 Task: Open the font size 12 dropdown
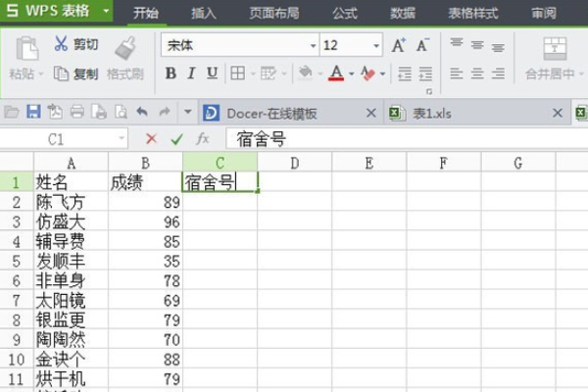376,46
